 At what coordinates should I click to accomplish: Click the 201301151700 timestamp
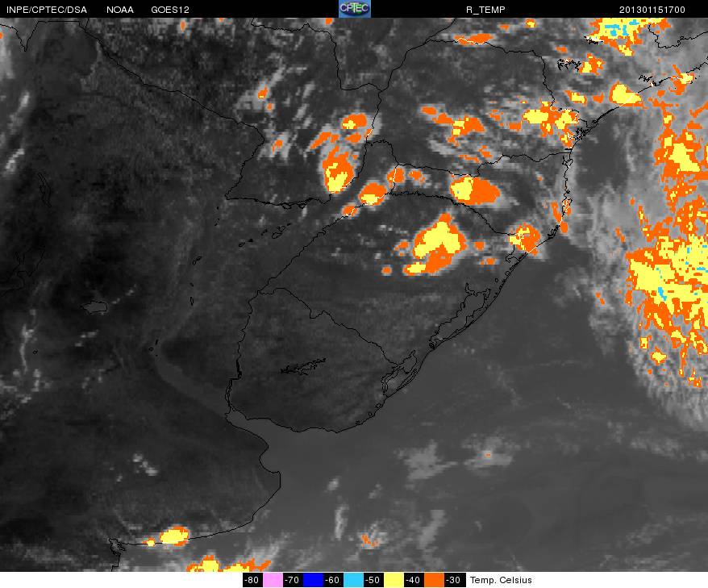[652, 10]
